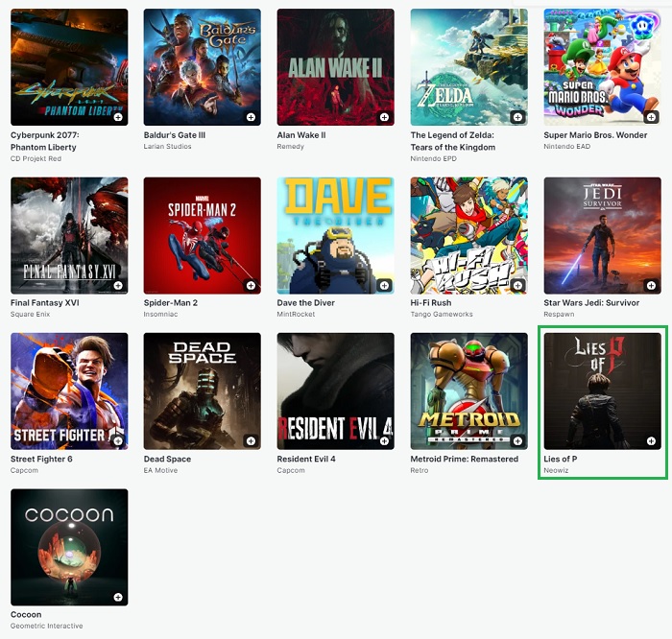The image size is (672, 639).
Task: Click plus icon on Star Wars Jedi: Survivor
Action: [651, 285]
